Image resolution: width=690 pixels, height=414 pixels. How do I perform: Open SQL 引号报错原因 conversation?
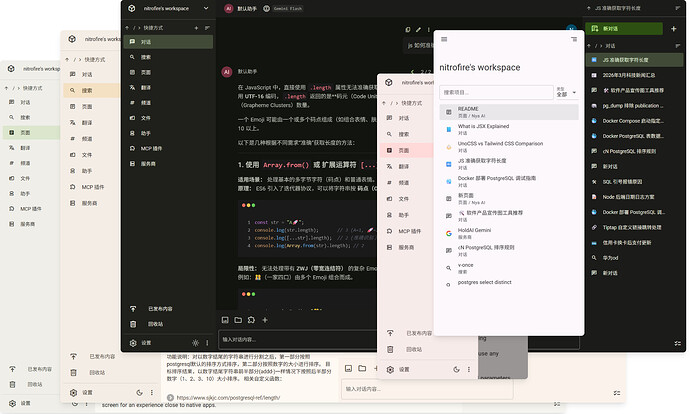tap(634, 182)
